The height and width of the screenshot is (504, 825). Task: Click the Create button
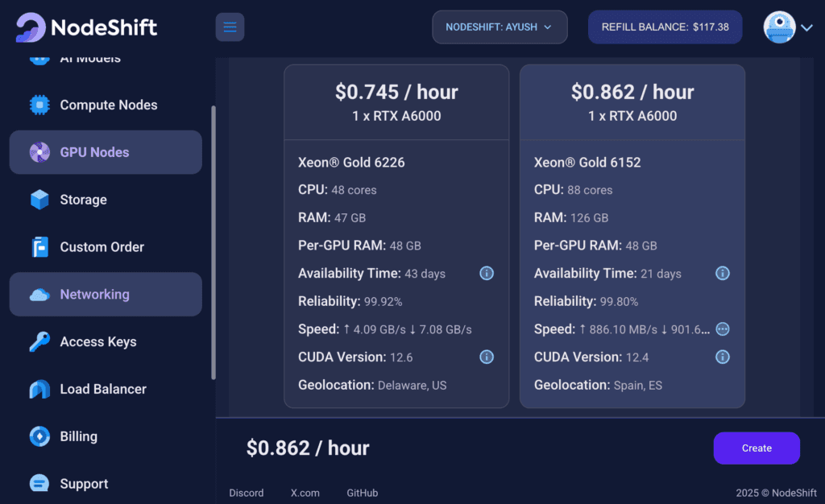pos(757,448)
